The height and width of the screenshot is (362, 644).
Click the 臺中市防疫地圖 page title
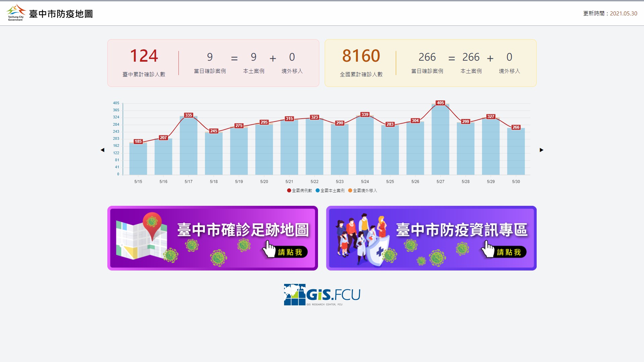tap(61, 14)
